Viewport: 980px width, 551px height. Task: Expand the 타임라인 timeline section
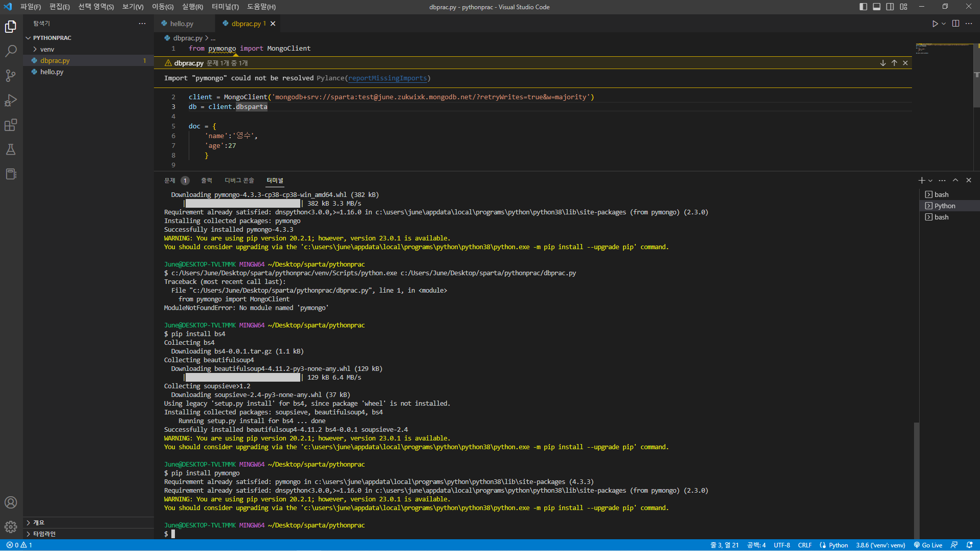88,534
